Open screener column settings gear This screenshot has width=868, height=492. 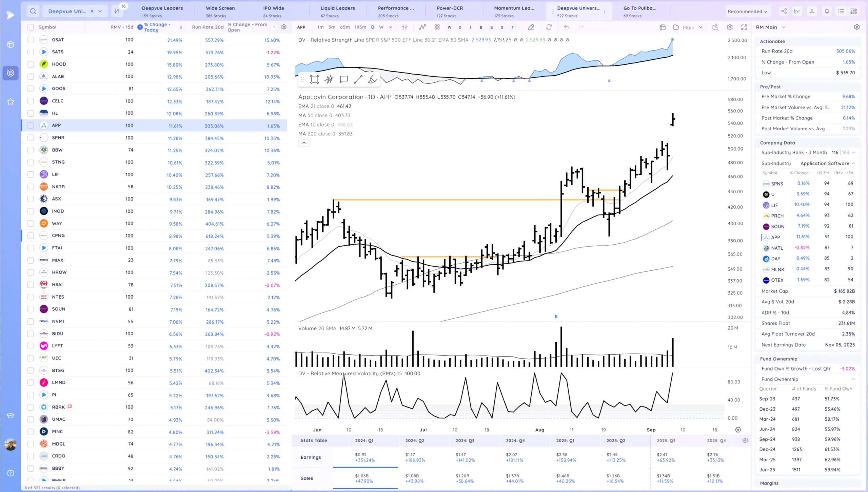tap(284, 27)
